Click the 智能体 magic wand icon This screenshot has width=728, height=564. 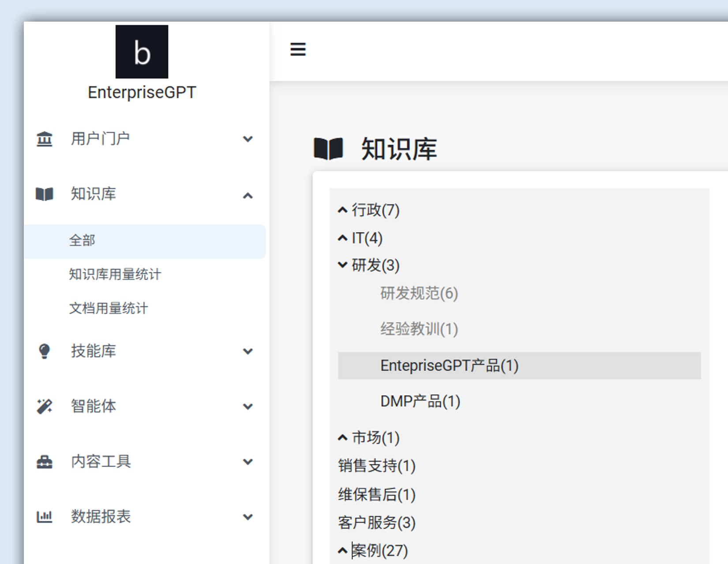(x=44, y=406)
